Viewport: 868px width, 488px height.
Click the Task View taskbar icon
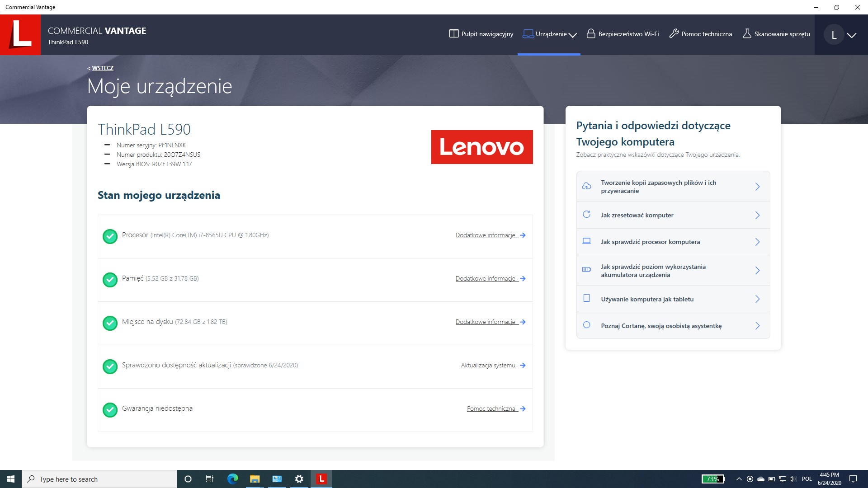[210, 479]
